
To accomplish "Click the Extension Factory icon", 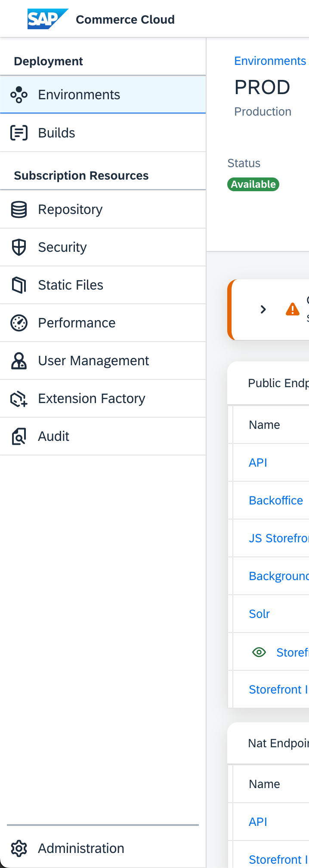I will coord(19,398).
